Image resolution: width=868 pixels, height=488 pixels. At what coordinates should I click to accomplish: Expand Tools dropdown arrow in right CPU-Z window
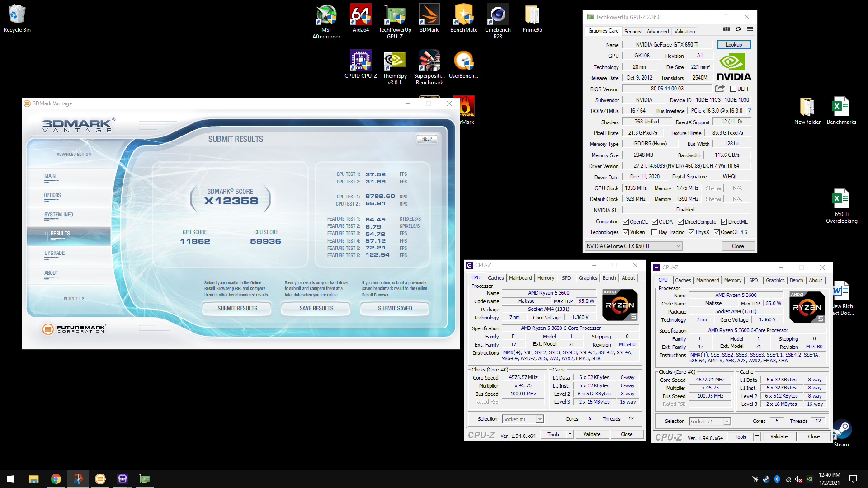(757, 436)
